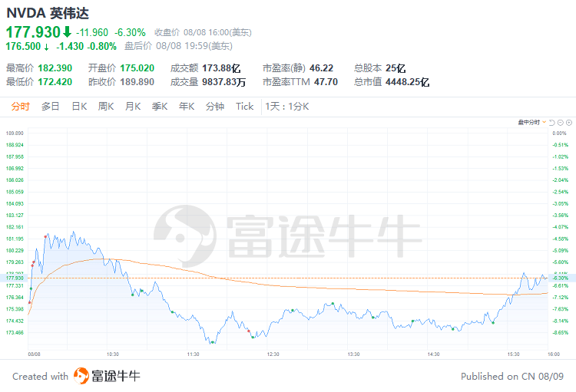Open the 盘中分时 session dropdown
Screen dimensions: 576x392
(531, 122)
